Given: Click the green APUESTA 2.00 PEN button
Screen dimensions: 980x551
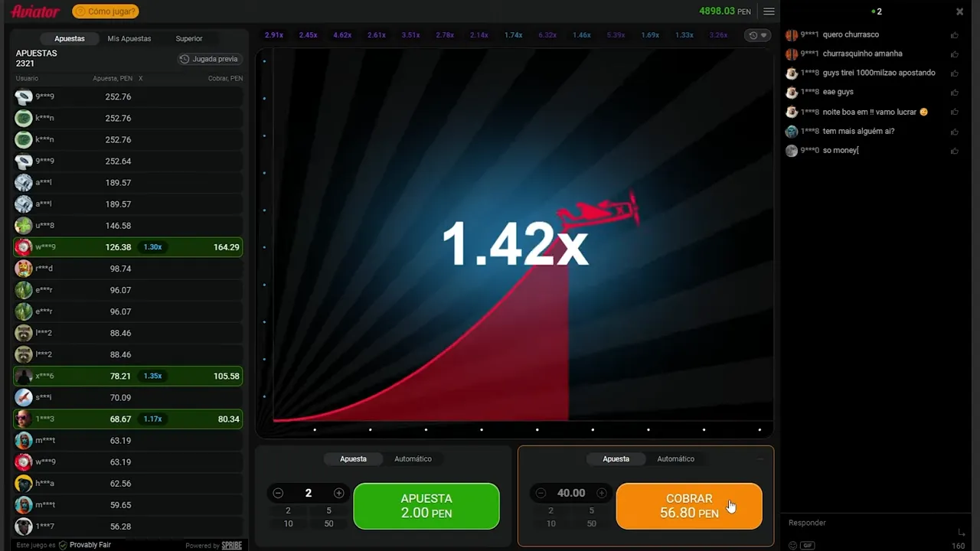Looking at the screenshot, I should [426, 506].
